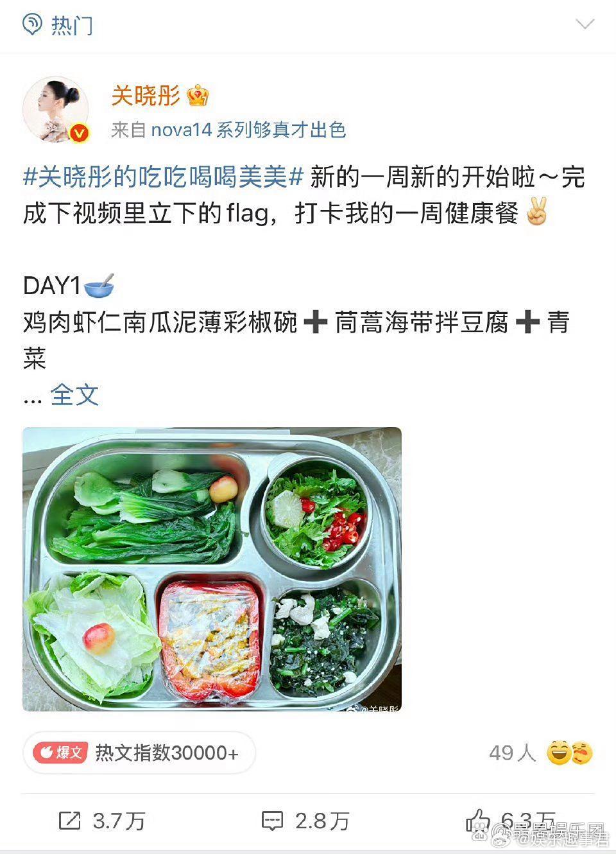Tap the laughing emoji reaction icons

(x=569, y=753)
